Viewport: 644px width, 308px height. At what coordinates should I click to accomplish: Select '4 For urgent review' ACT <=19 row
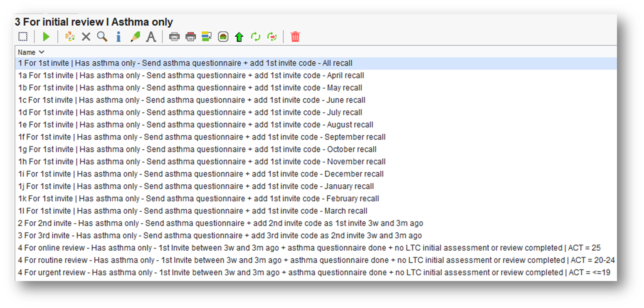pos(316,272)
